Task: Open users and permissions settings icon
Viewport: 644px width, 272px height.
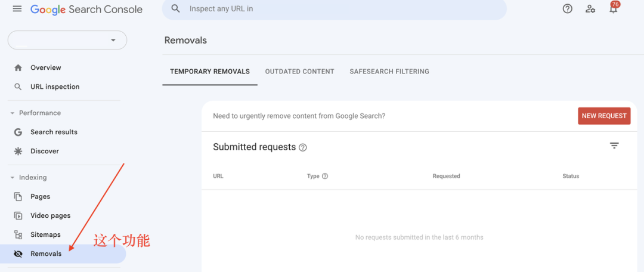Action: tap(590, 8)
